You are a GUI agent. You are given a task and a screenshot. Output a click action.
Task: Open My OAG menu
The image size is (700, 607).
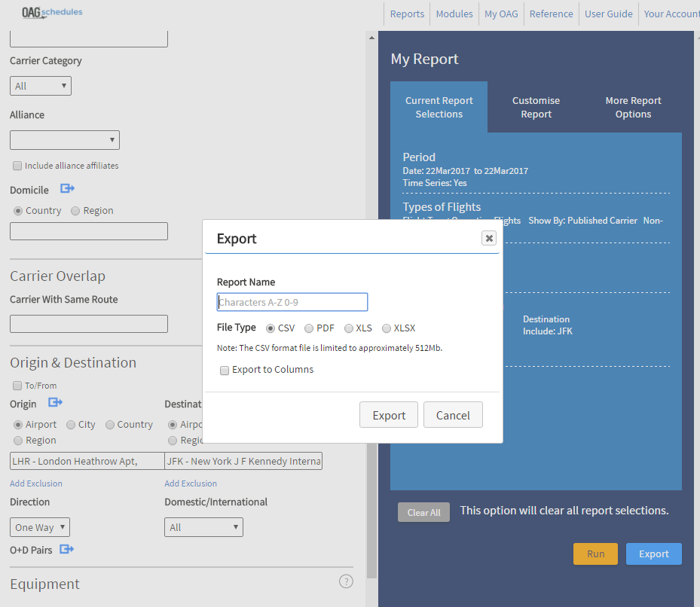(501, 14)
